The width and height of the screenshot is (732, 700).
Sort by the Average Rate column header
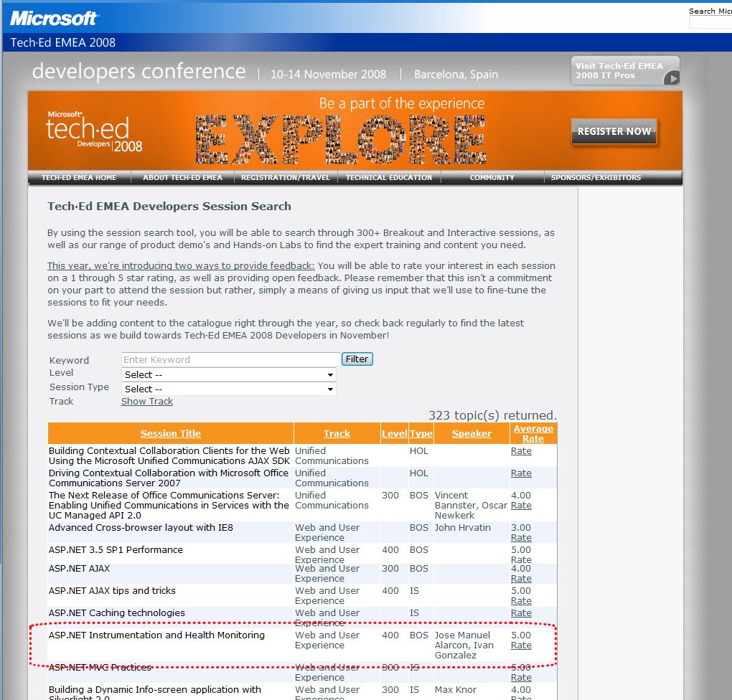click(533, 433)
